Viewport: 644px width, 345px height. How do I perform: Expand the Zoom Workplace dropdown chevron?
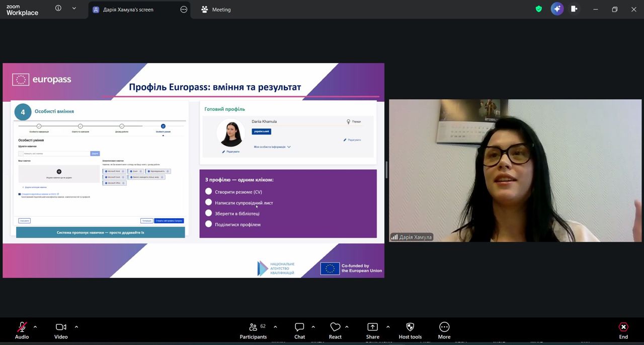pos(74,9)
